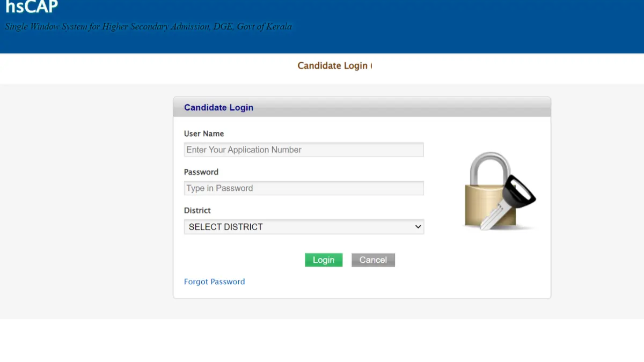The image size is (644, 362).
Task: Click the gray Cancel button
Action: [373, 260]
